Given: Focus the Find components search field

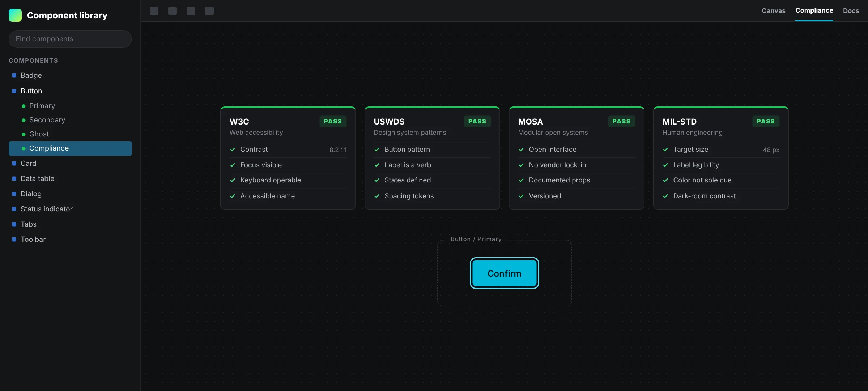Looking at the screenshot, I should pyautogui.click(x=70, y=39).
